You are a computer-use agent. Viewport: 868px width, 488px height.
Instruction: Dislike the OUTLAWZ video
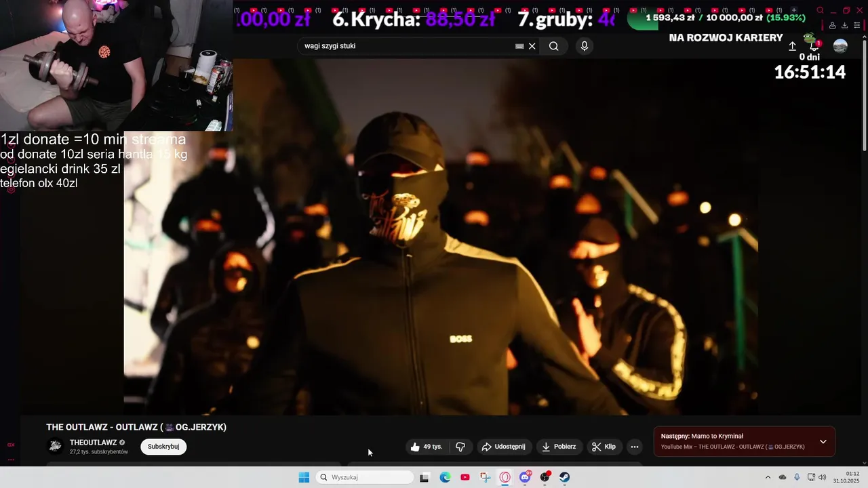click(460, 447)
